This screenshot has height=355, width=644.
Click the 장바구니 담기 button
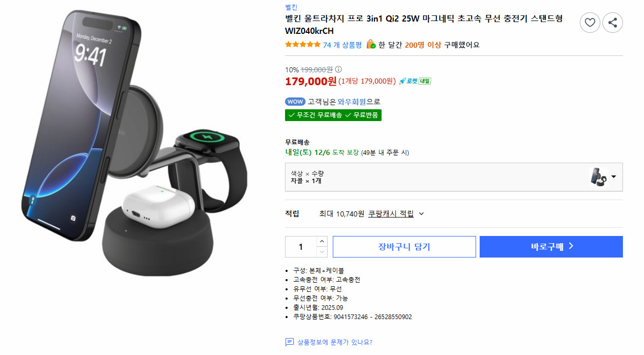tap(404, 247)
